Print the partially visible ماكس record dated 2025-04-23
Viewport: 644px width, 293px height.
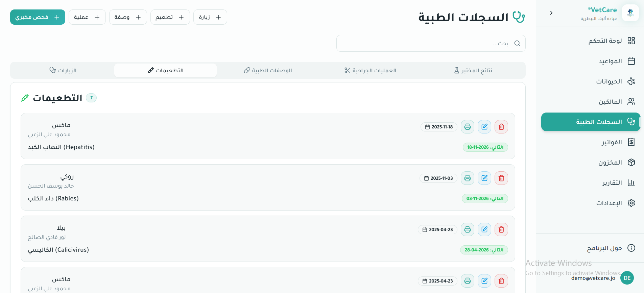[468, 281]
